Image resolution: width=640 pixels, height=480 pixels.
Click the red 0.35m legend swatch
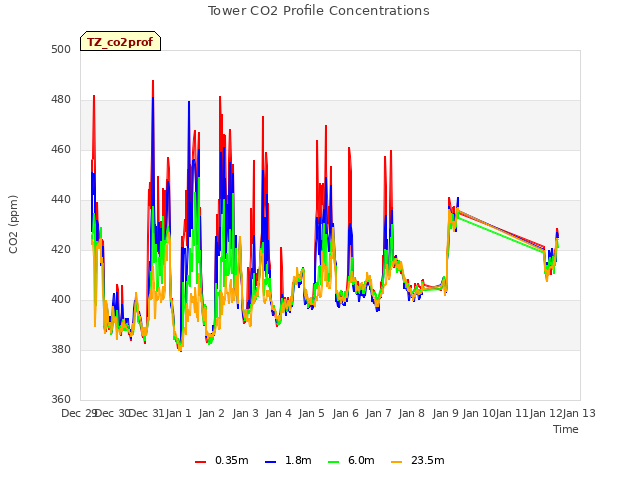tap(200, 462)
